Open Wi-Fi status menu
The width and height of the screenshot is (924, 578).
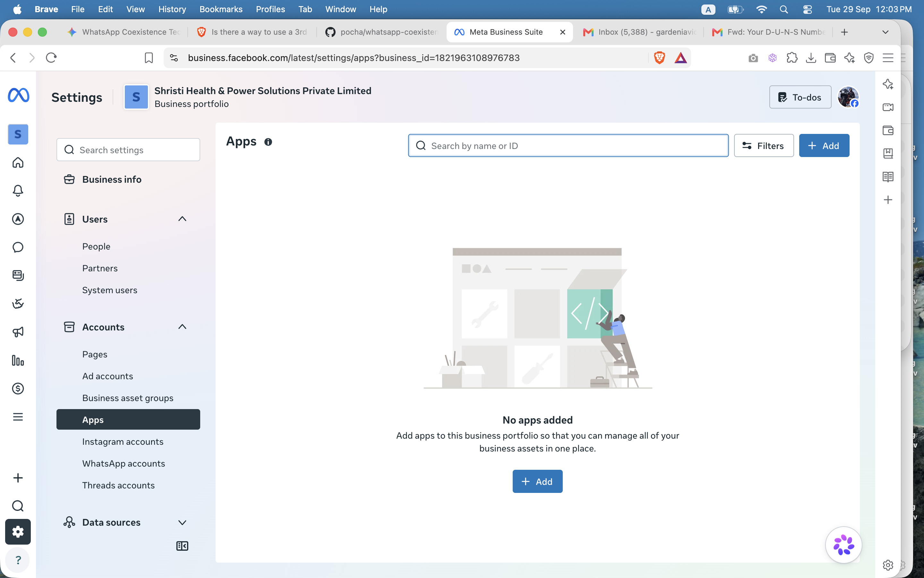761,9
